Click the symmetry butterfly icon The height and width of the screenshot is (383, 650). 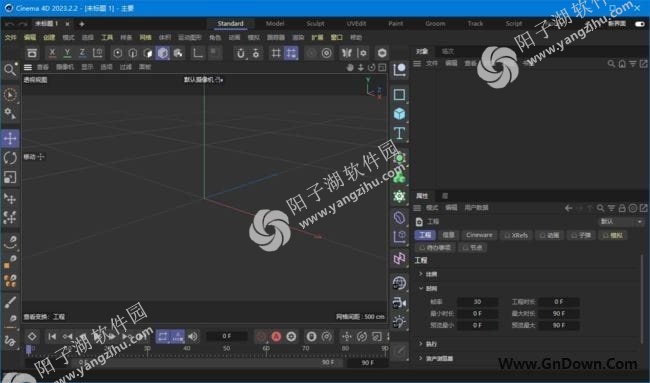point(347,53)
